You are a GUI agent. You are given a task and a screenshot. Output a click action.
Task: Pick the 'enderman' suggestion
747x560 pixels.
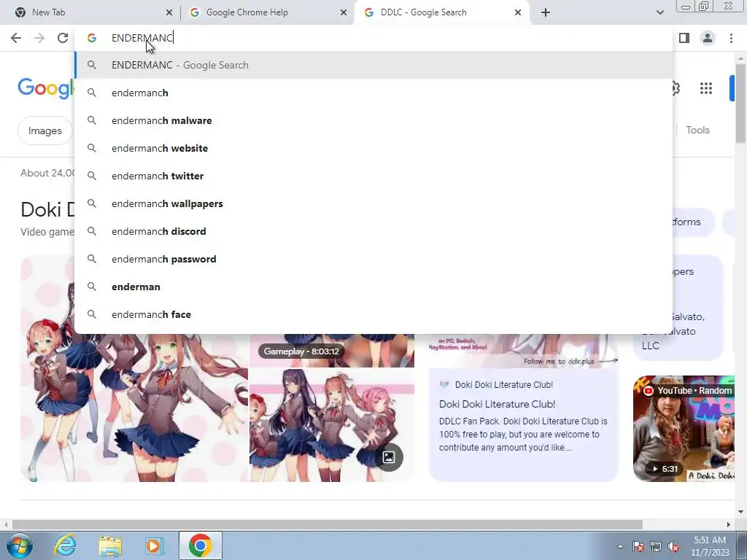pos(374,287)
